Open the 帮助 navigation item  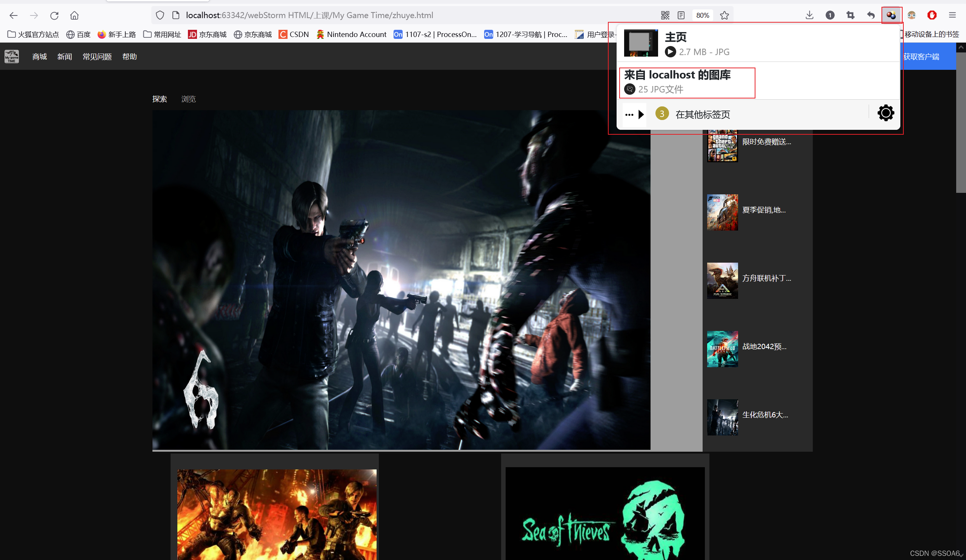pos(129,57)
